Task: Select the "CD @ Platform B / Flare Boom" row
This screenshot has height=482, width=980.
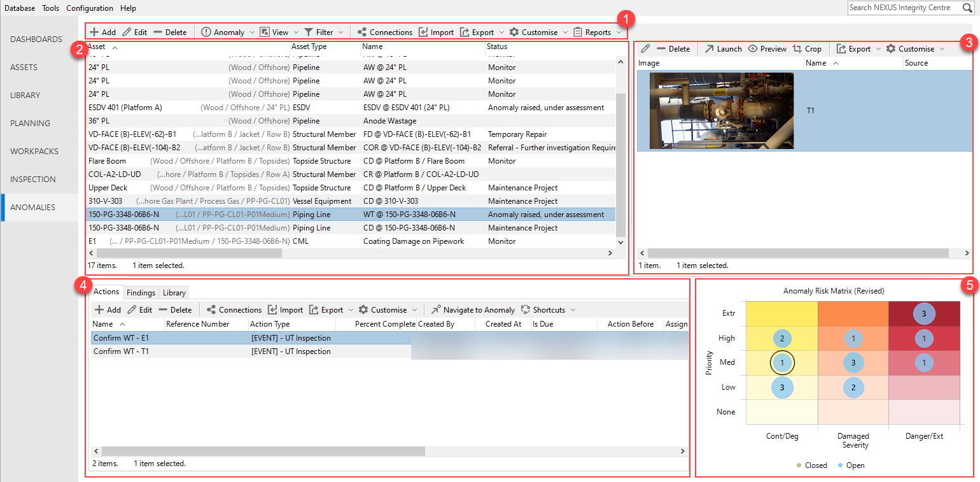Action: 351,161
